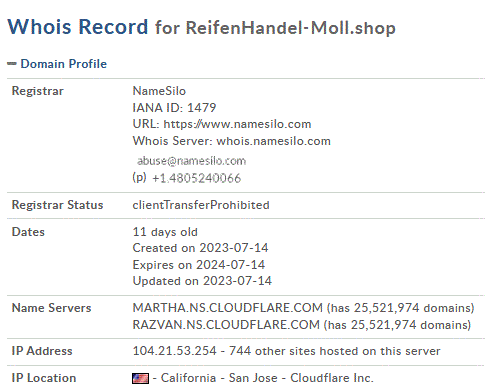The height and width of the screenshot is (386, 486).
Task: Click the IANA ID: 1479 text
Action: [x=174, y=108]
